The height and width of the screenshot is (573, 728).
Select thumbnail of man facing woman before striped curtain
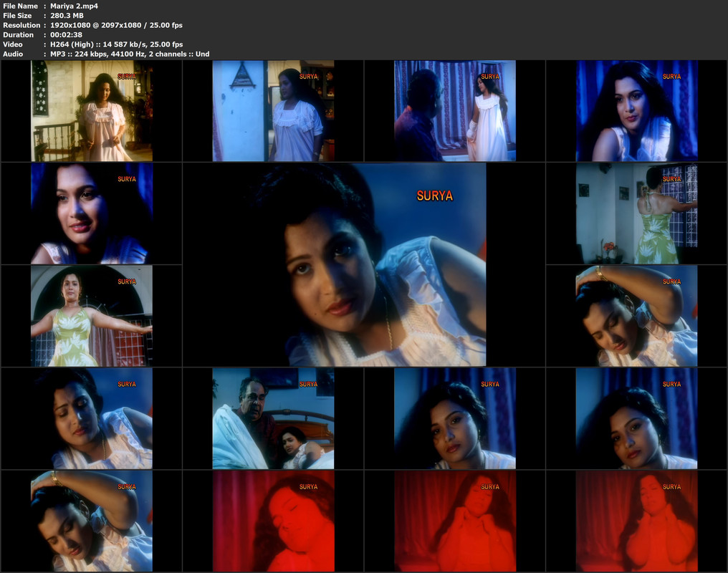(454, 111)
